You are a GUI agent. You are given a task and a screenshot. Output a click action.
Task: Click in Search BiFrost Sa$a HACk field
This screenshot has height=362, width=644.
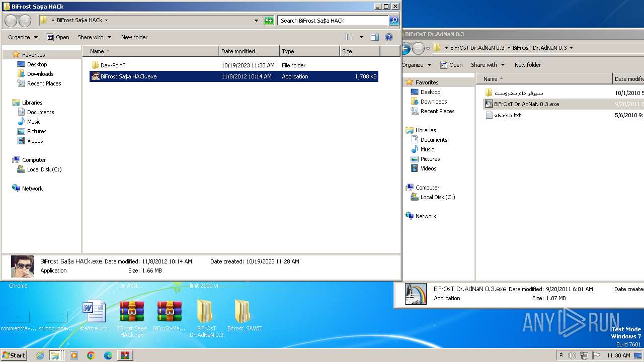coord(333,21)
